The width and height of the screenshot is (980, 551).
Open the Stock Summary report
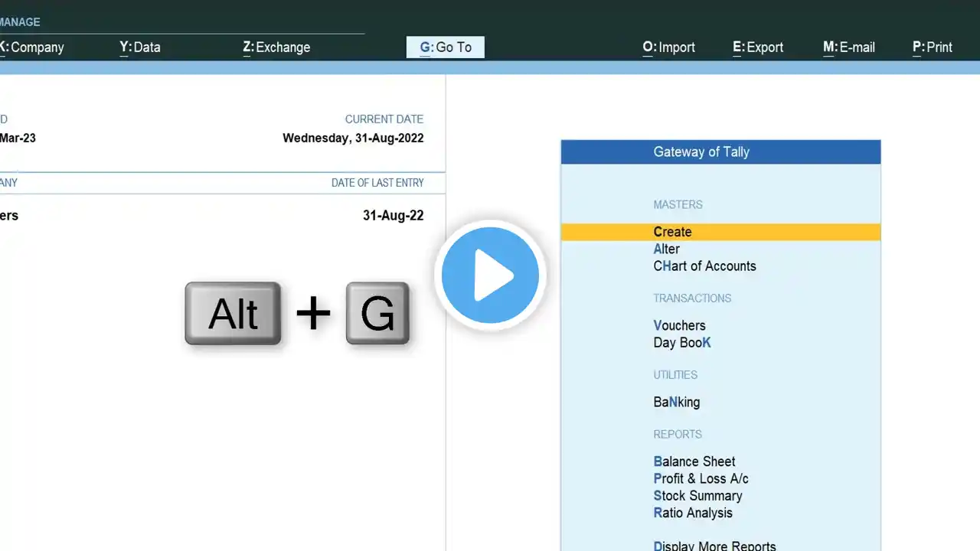coord(697,496)
